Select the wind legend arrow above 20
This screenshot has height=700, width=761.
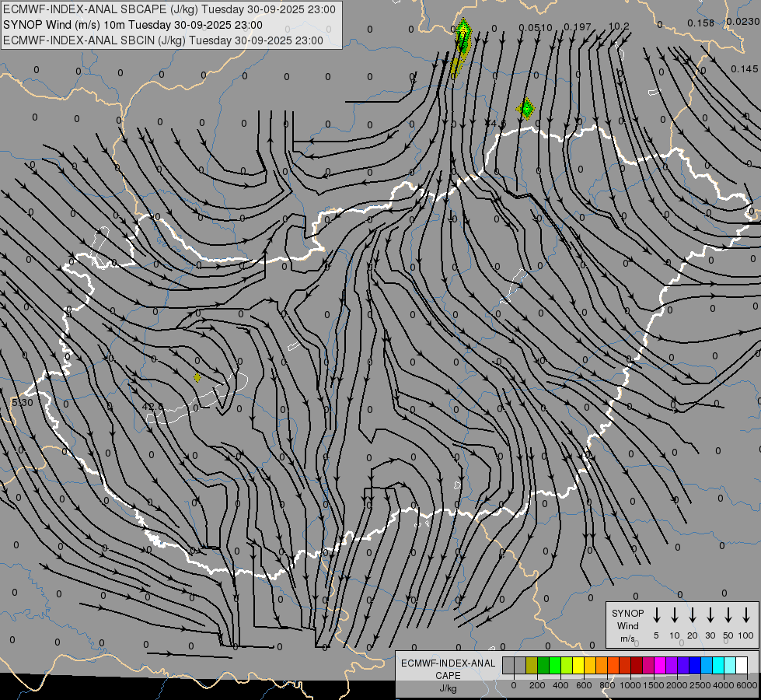click(x=693, y=615)
